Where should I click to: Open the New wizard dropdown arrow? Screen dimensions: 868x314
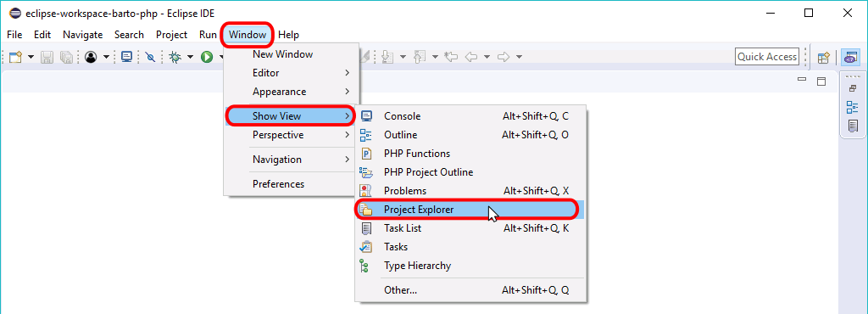pos(31,57)
